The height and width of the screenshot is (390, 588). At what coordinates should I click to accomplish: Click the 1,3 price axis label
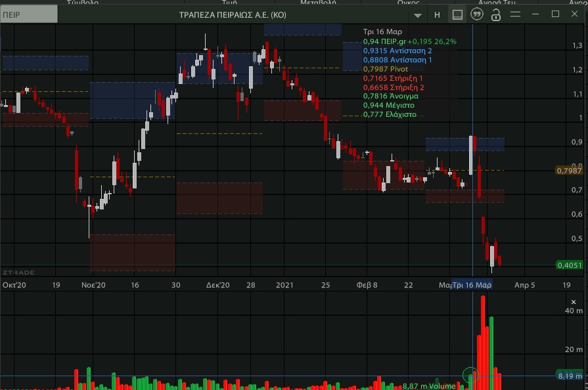577,46
